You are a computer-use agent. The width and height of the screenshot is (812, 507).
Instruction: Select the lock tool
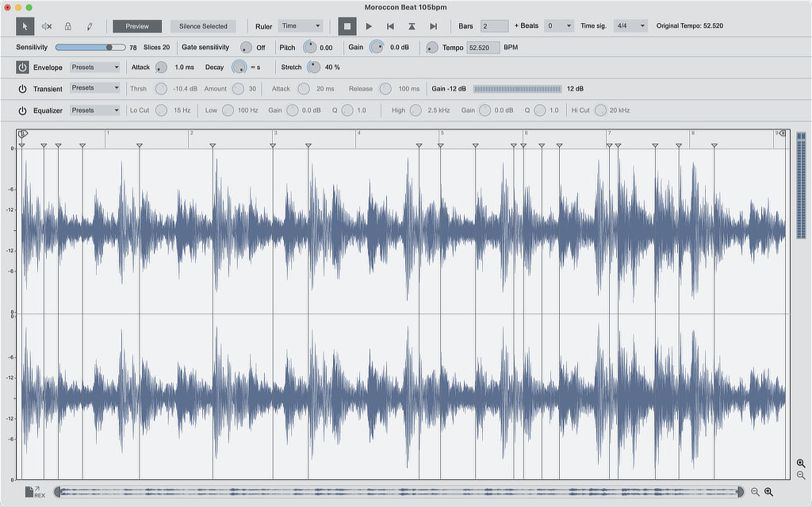(68, 26)
